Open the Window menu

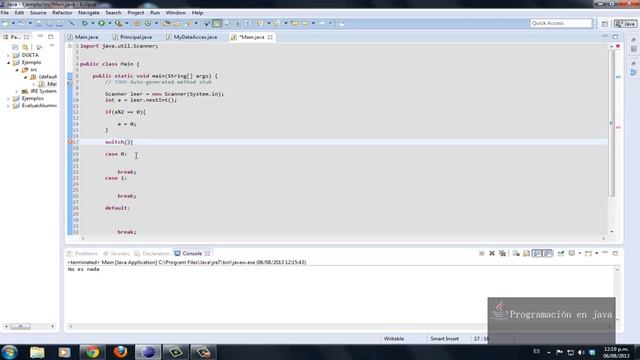point(176,13)
